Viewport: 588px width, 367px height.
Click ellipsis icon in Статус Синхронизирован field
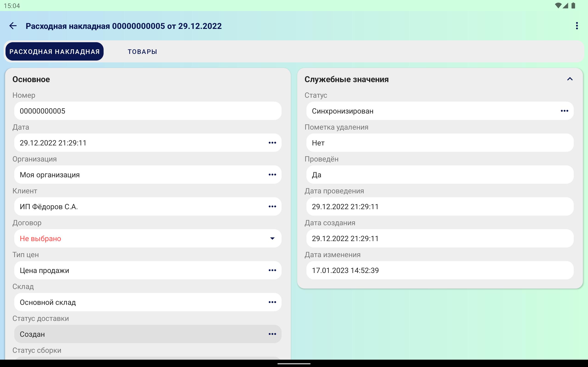(564, 111)
